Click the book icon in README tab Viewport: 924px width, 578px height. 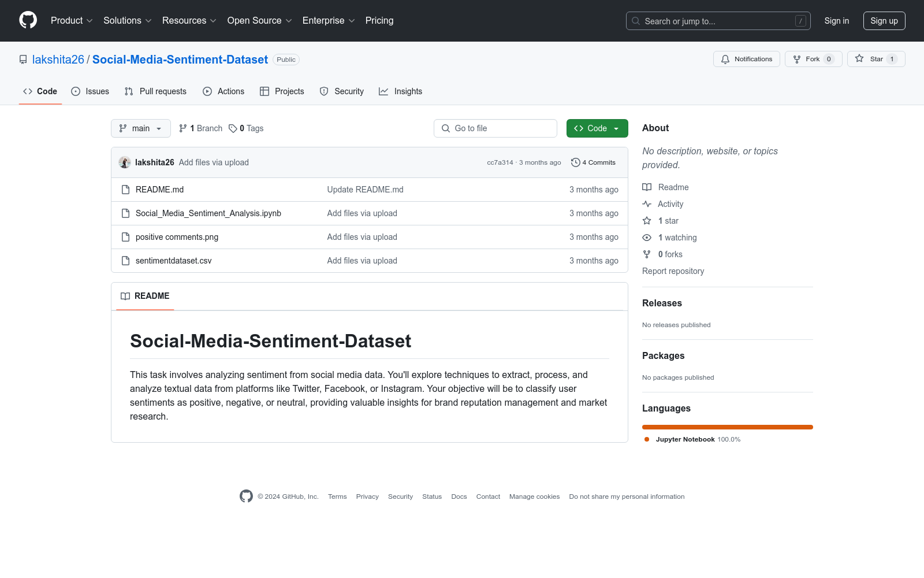125,296
